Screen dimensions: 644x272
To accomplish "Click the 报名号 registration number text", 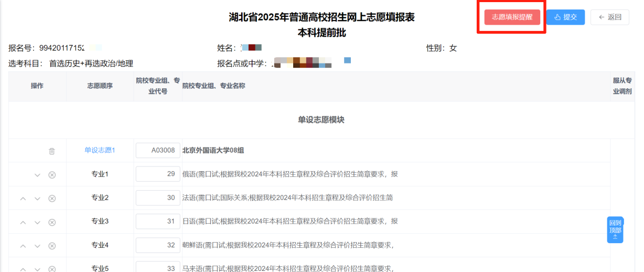I will tap(46, 48).
